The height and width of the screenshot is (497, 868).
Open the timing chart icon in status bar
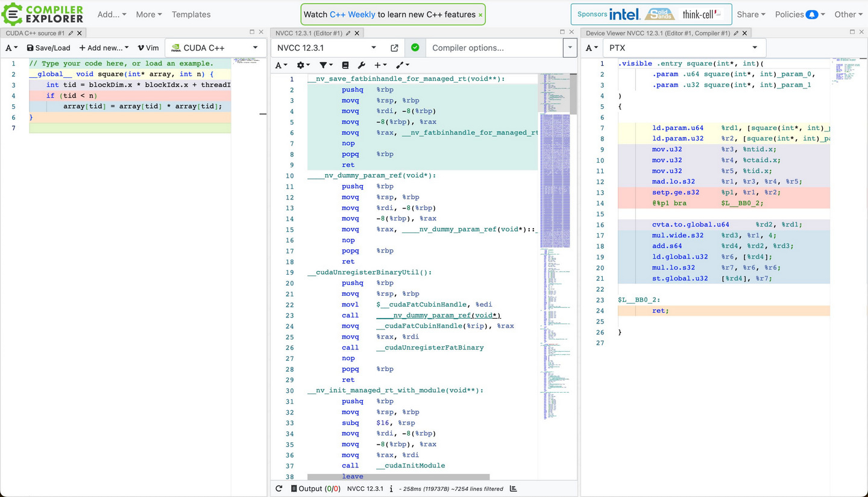pyautogui.click(x=513, y=489)
